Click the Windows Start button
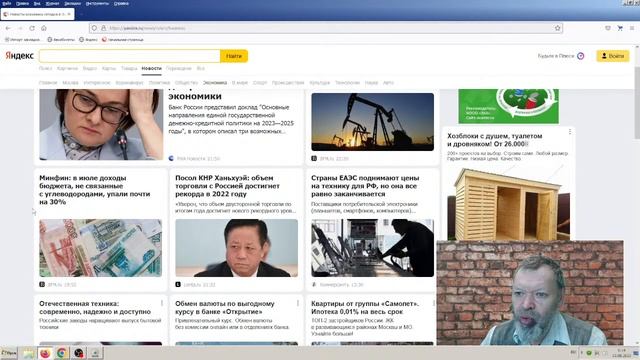The image size is (640, 360). click(x=9, y=353)
